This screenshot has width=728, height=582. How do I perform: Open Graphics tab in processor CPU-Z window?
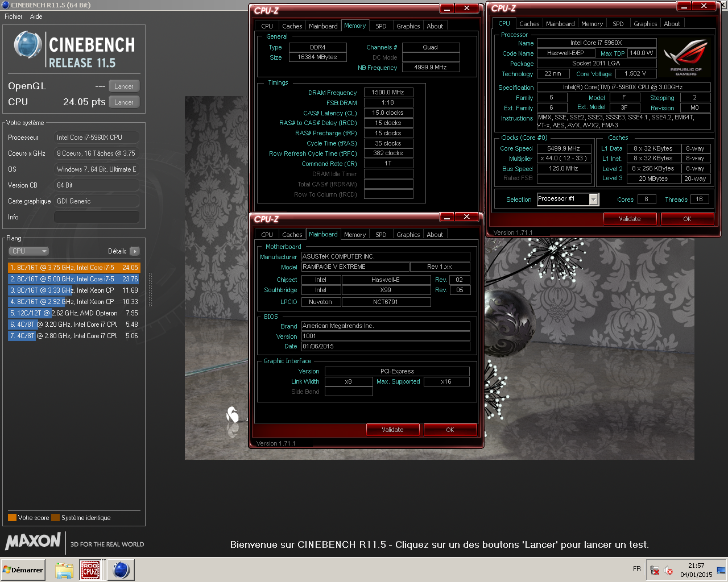[x=646, y=24]
